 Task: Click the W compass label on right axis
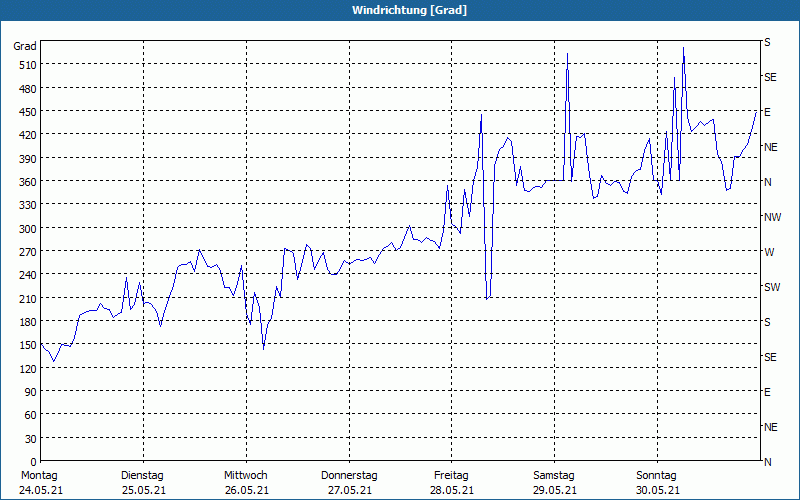(768, 252)
